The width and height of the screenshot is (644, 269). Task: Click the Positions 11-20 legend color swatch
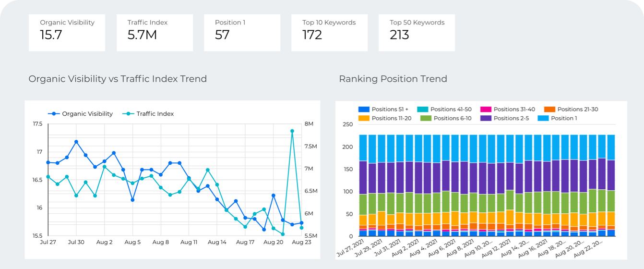click(364, 118)
